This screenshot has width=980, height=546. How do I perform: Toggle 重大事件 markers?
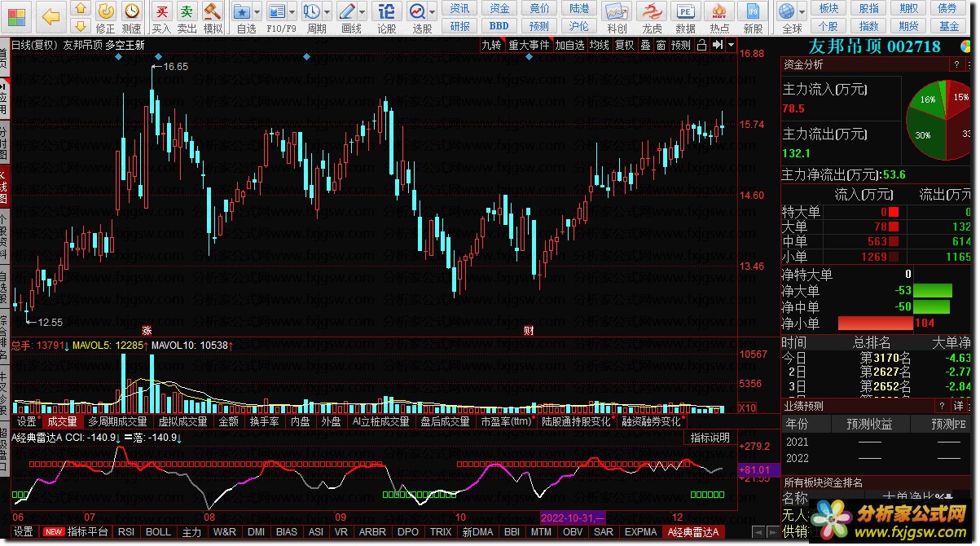[x=529, y=45]
